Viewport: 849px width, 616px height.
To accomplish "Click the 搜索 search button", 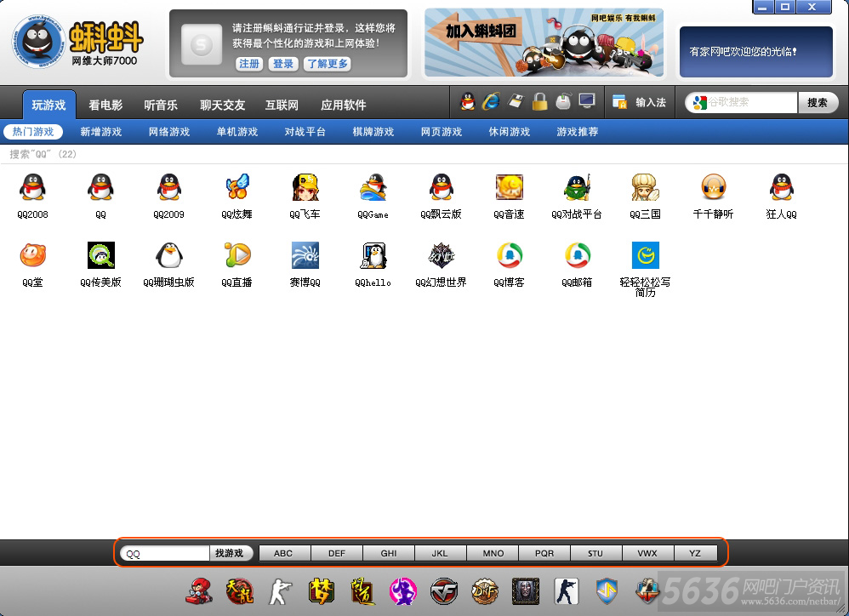I will pos(818,102).
